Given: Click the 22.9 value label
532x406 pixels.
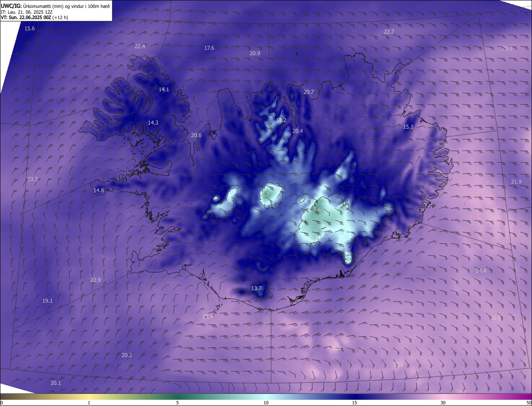Looking at the screenshot, I should click(96, 280).
